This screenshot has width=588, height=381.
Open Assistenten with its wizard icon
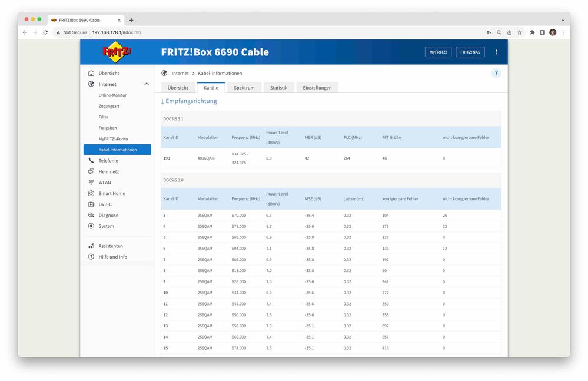(x=91, y=246)
